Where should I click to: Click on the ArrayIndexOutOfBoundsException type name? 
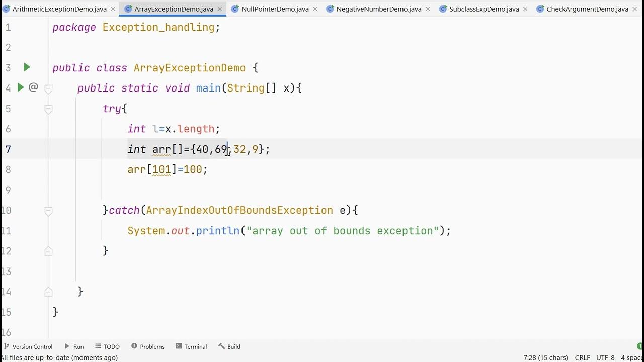(239, 210)
